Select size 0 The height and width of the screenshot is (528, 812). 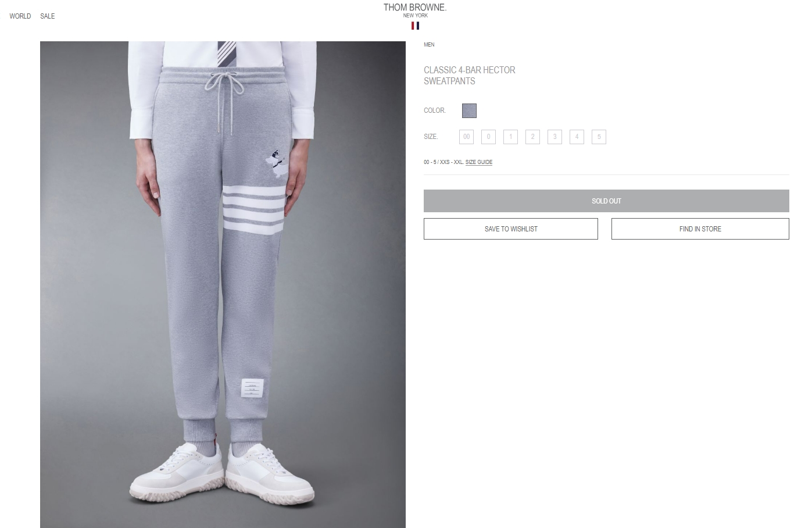coord(488,137)
